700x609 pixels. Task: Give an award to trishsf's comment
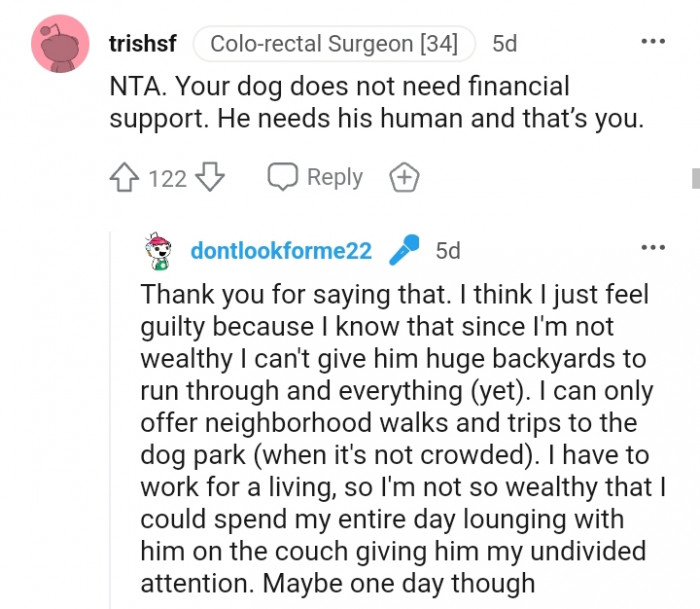pyautogui.click(x=403, y=178)
